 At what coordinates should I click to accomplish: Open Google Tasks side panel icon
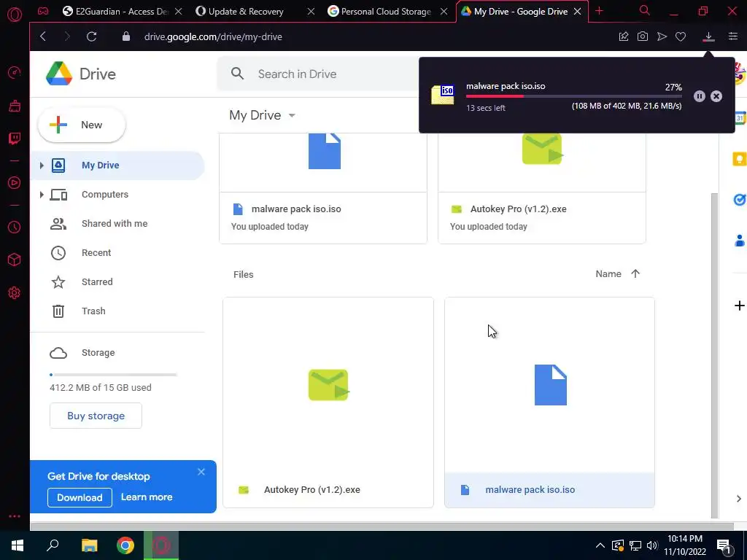[740, 200]
